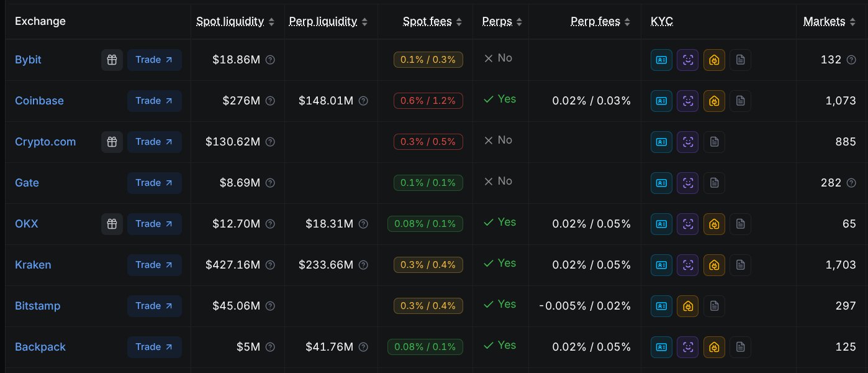The image size is (868, 373).
Task: Click Trade in the OKX row
Action: (155, 224)
